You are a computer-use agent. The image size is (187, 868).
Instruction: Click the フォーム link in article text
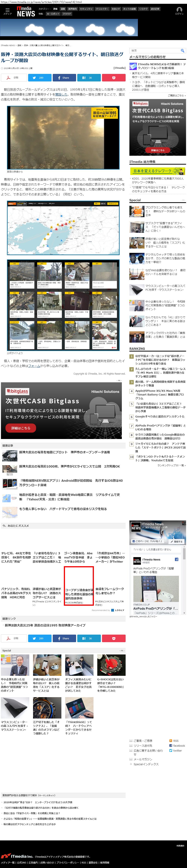(x=34, y=366)
